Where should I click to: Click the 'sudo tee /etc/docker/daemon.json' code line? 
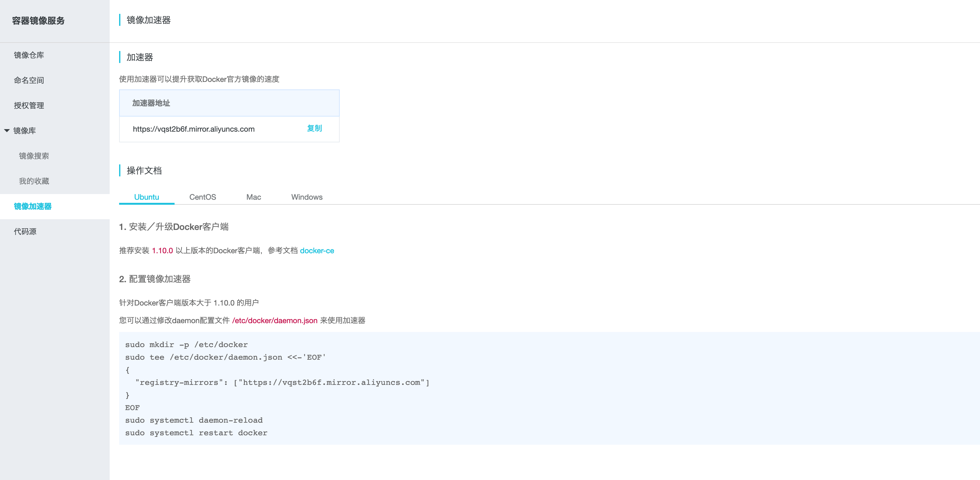(x=225, y=357)
